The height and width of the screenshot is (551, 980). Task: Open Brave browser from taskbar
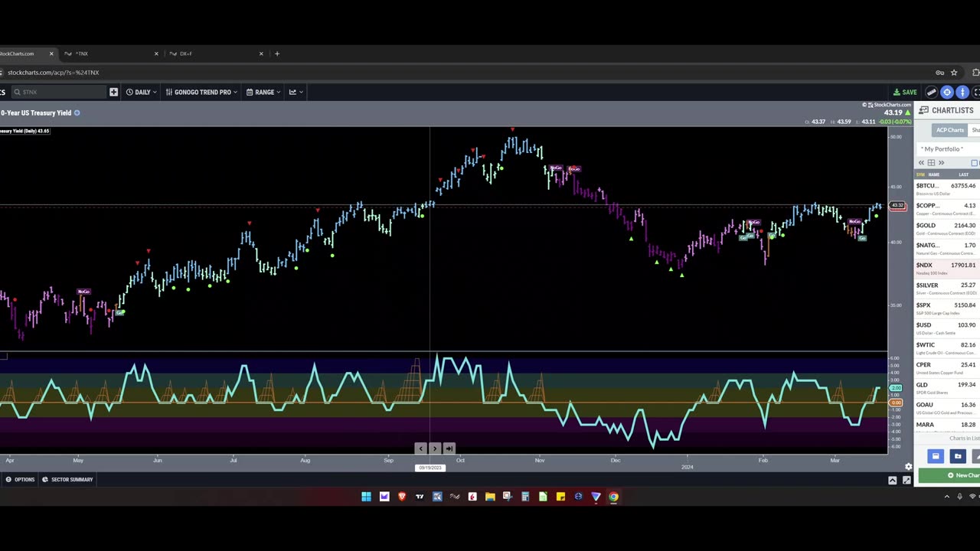click(x=402, y=497)
